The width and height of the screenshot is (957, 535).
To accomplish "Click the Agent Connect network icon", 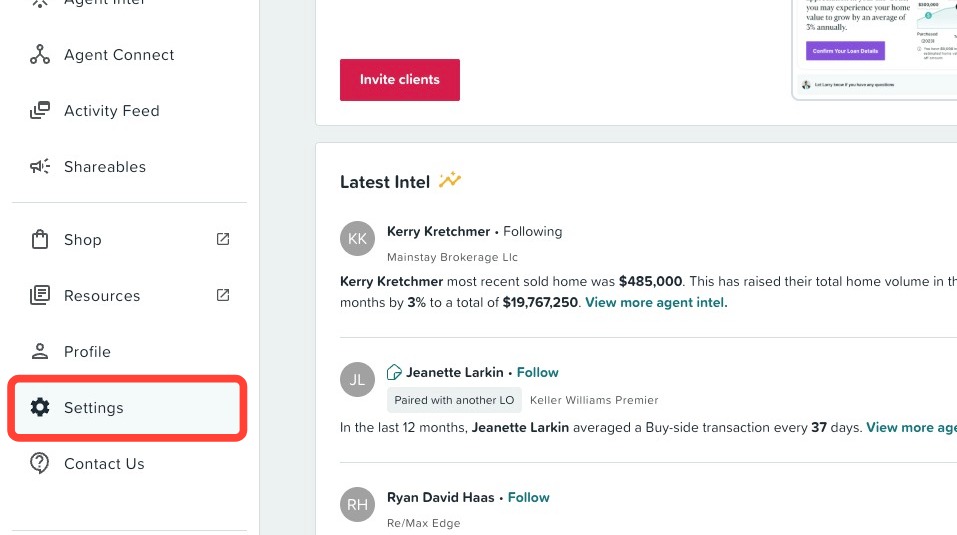I will point(40,54).
